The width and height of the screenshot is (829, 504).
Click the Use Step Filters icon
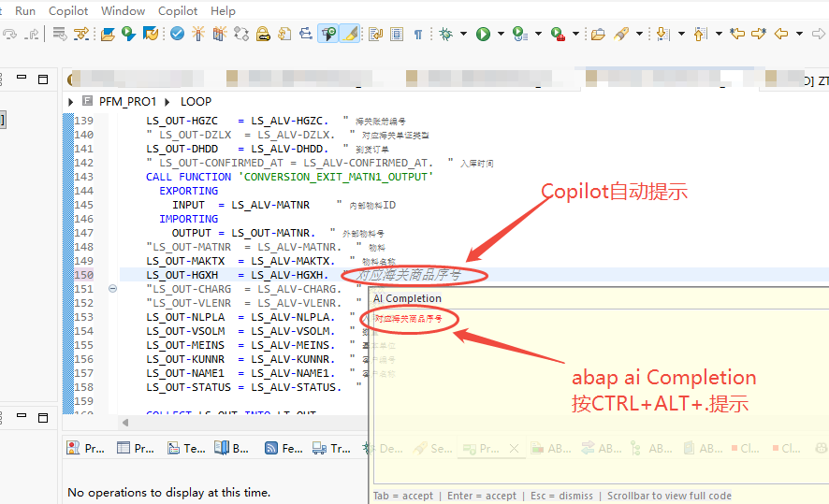pos(81,35)
